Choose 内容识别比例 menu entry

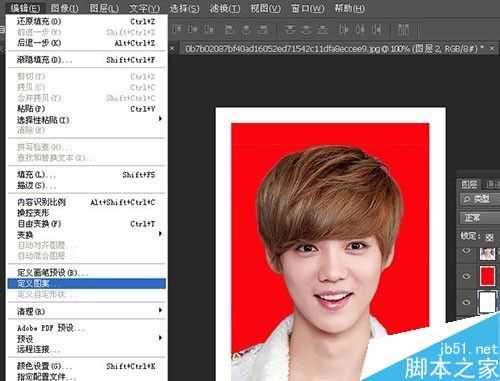click(x=87, y=202)
